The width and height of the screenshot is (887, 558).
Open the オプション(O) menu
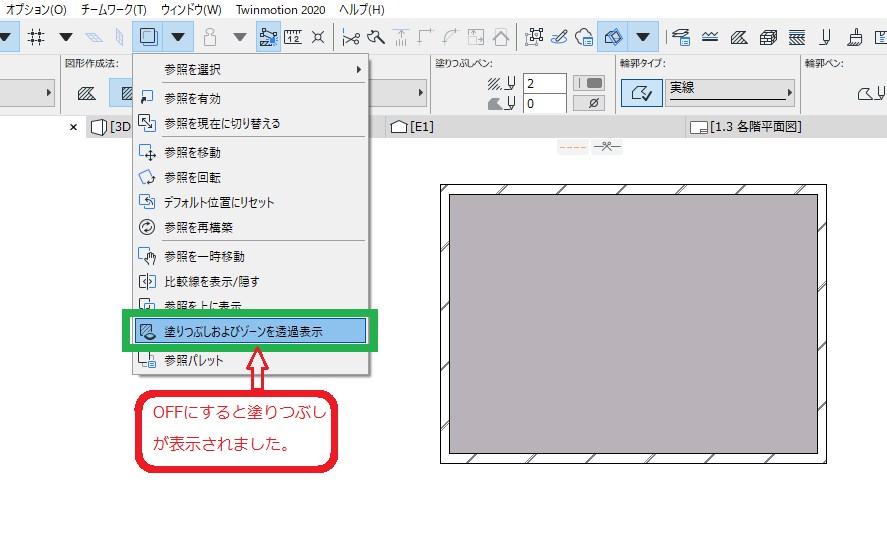(36, 10)
